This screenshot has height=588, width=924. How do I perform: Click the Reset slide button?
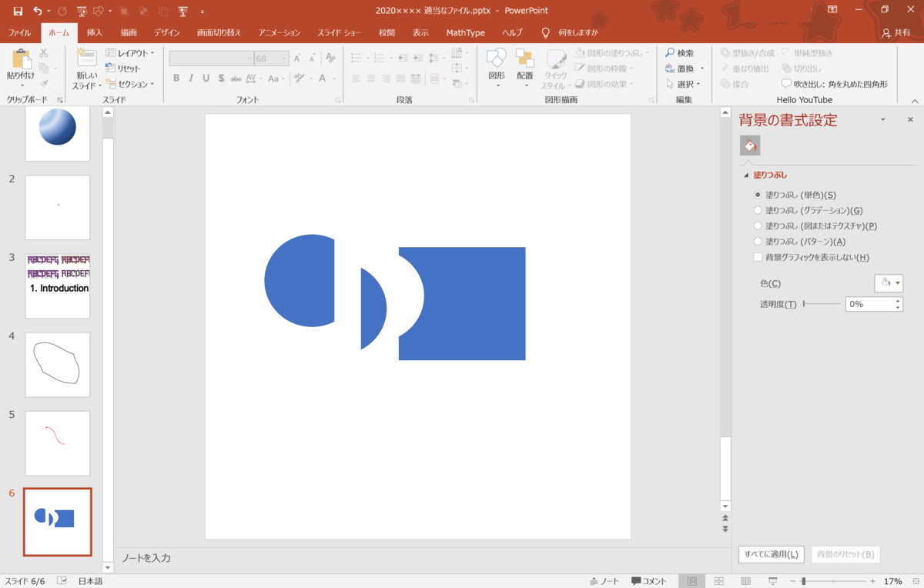point(124,68)
